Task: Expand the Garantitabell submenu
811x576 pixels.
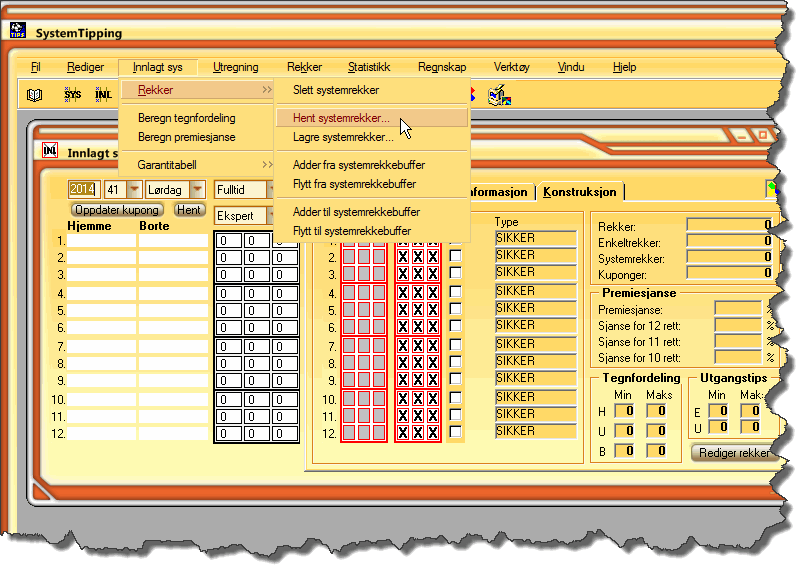Action: [x=198, y=165]
